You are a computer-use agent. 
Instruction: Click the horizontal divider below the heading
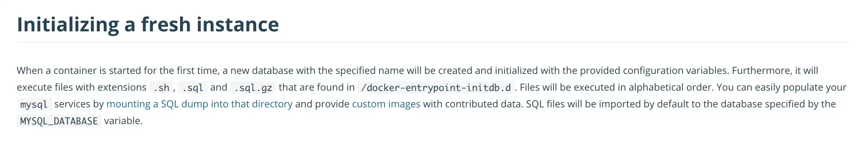[x=433, y=42]
